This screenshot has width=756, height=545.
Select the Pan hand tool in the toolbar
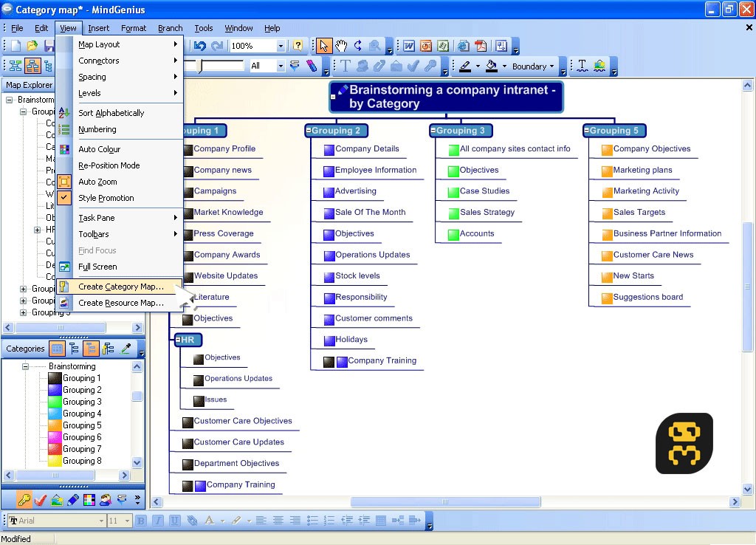pyautogui.click(x=341, y=46)
